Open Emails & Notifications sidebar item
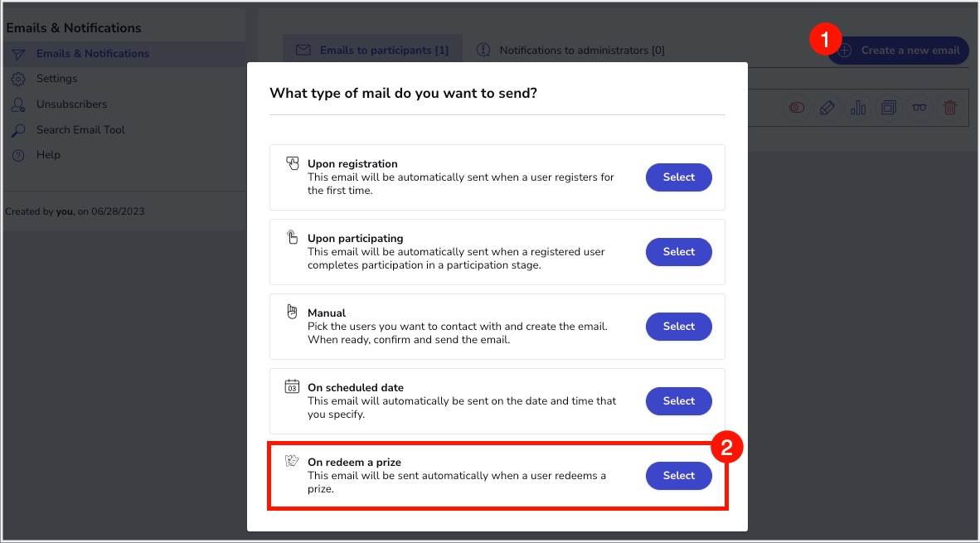The image size is (980, 543). 93,54
